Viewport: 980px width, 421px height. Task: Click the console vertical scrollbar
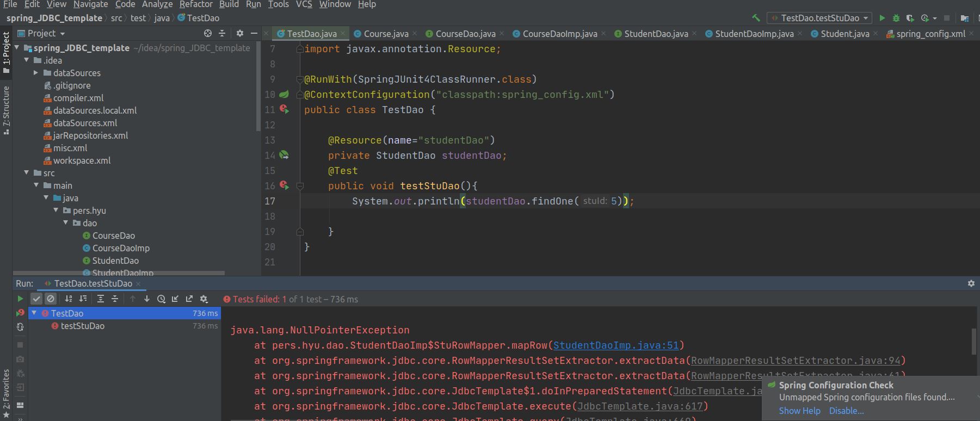point(974,342)
